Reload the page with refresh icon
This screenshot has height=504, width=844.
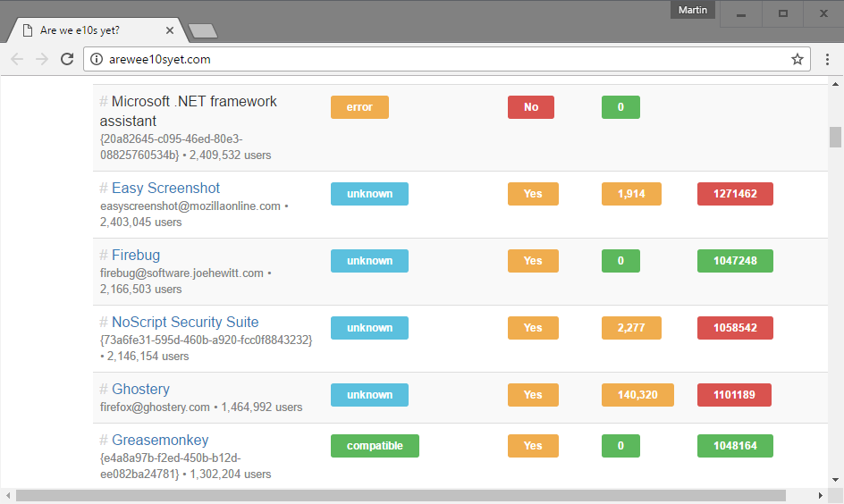click(x=67, y=59)
